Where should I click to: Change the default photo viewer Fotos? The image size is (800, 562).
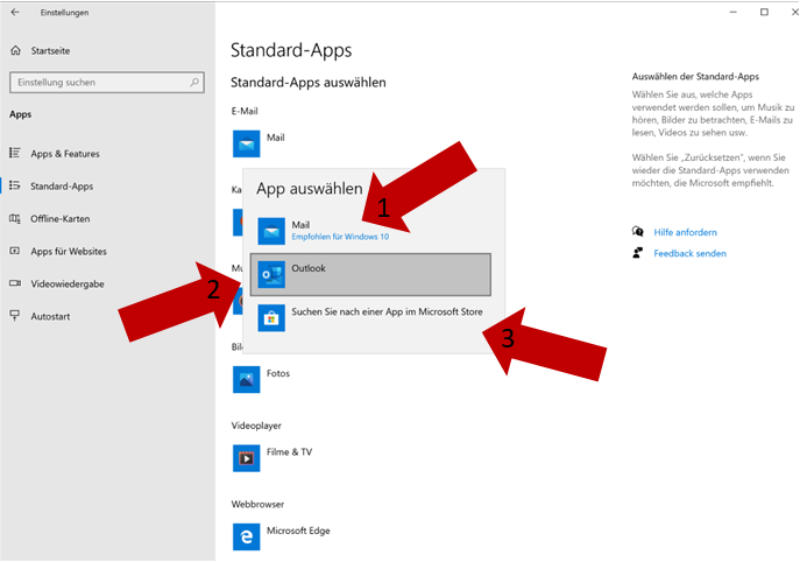[261, 379]
